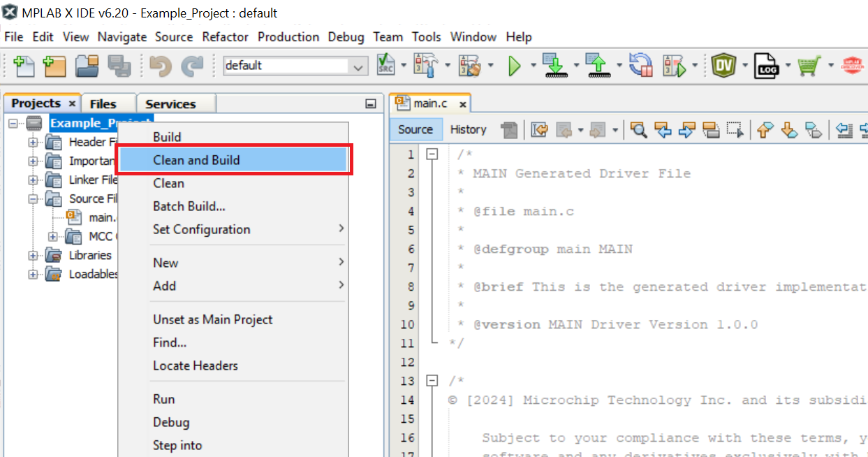Choose Unset as Main Project

[233, 319]
